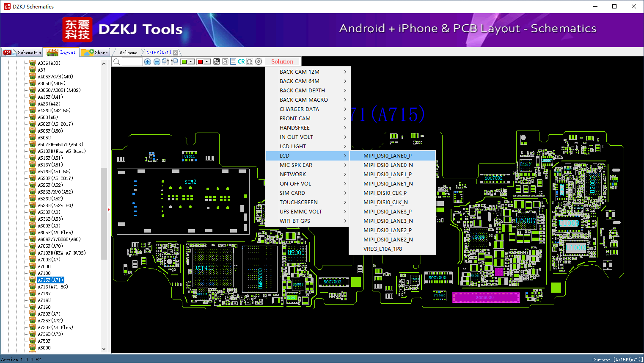Screen dimensions: 644x363
Task: Select LCD LIGHT menu entry
Action: [x=308, y=147]
